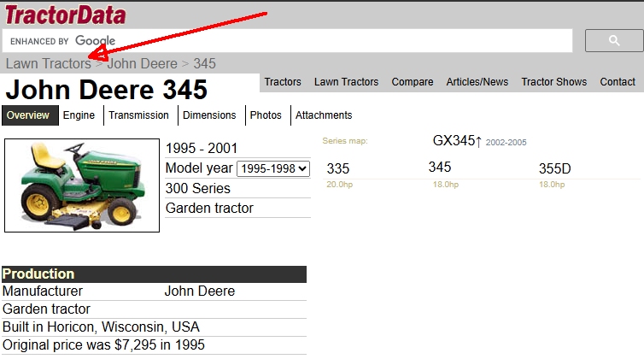The image size is (644, 359).
Task: Switch to the Transmission tab
Action: 139,115
